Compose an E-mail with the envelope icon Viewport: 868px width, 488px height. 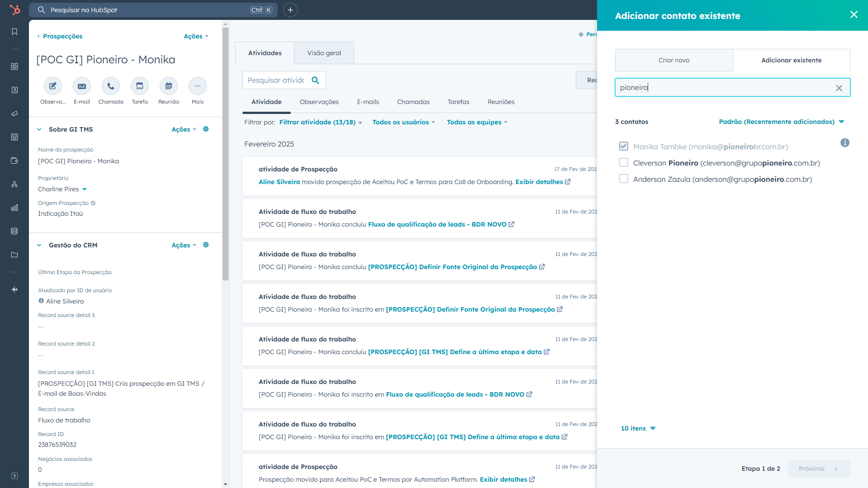point(82,86)
